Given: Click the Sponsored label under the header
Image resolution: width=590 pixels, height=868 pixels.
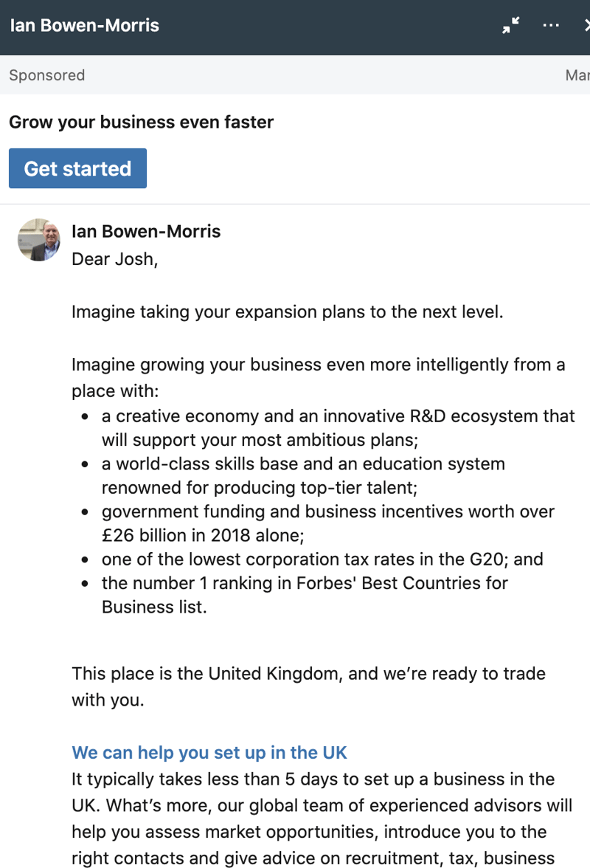Looking at the screenshot, I should pyautogui.click(x=46, y=75).
